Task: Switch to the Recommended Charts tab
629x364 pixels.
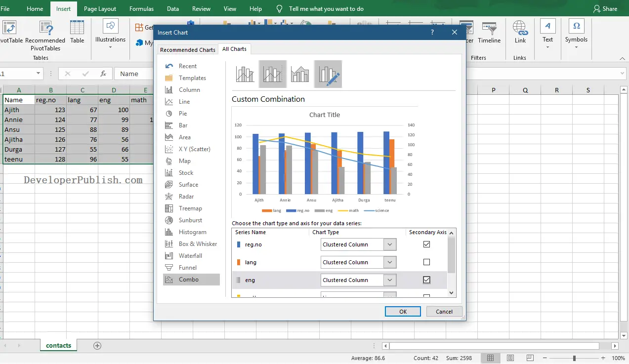Action: tap(188, 50)
